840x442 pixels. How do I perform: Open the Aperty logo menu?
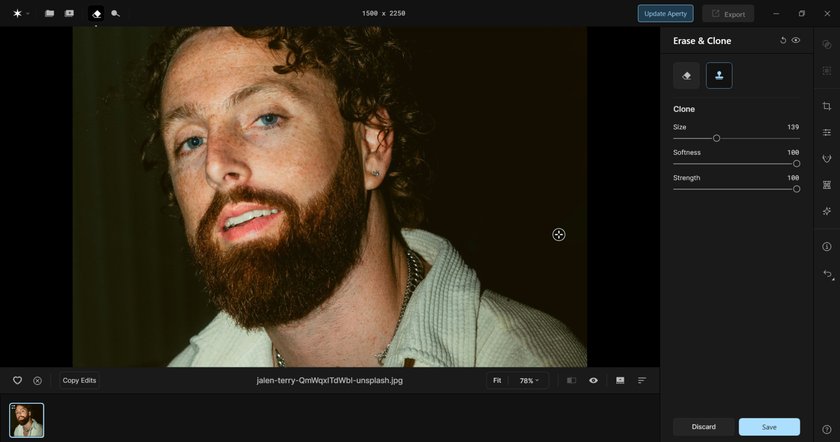tap(20, 13)
